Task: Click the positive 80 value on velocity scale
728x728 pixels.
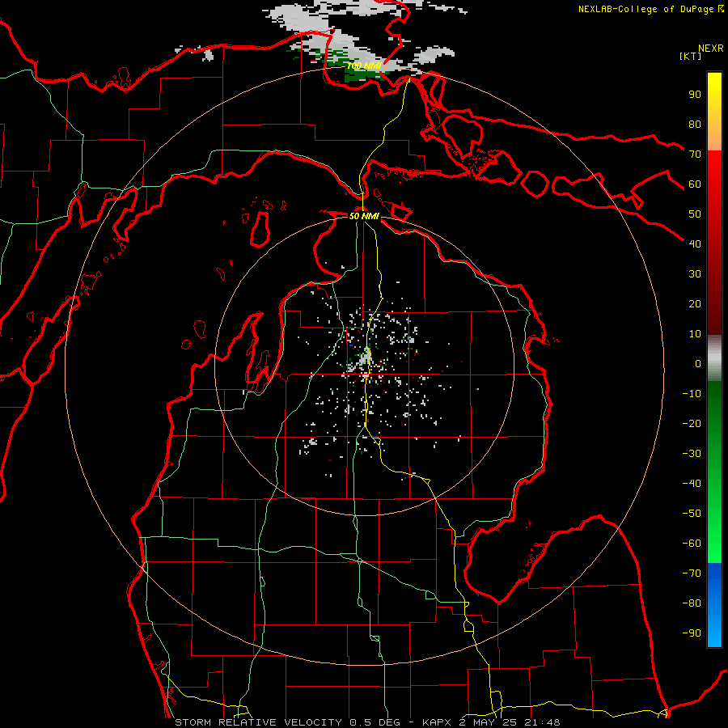Action: click(695, 125)
